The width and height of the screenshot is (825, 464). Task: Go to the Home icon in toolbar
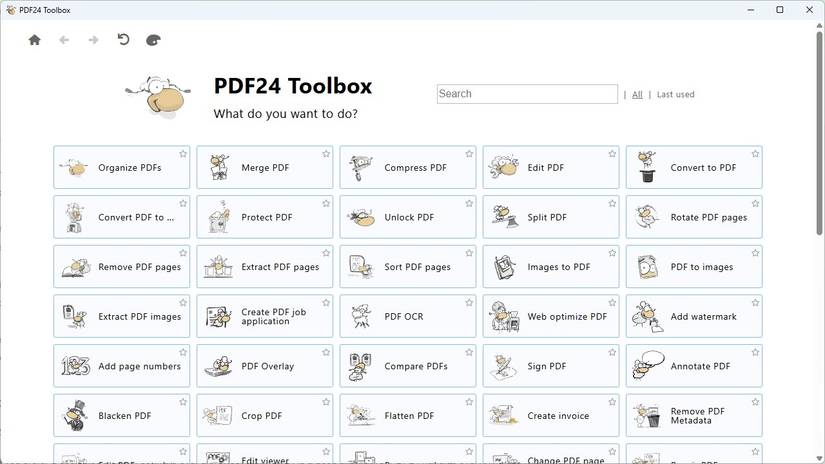click(x=34, y=40)
